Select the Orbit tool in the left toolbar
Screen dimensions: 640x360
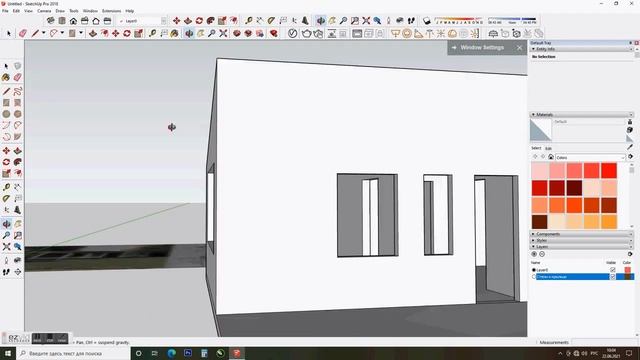[6, 224]
